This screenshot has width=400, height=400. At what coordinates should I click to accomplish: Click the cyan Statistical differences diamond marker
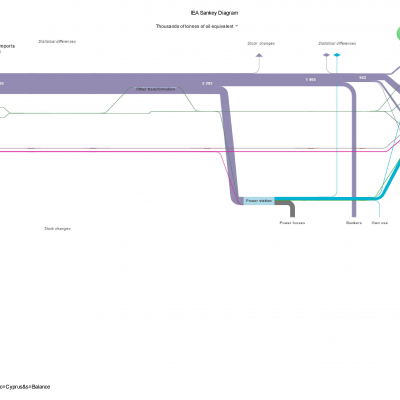coord(337,55)
